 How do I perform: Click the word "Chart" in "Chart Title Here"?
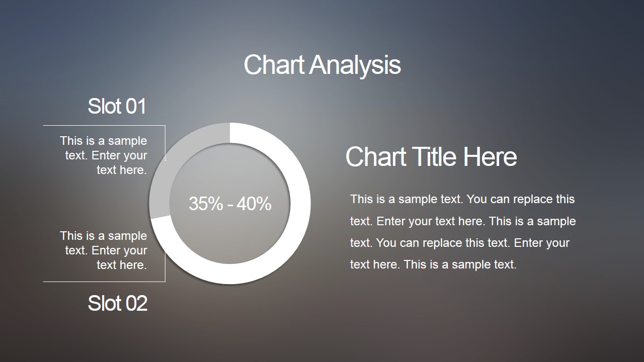(376, 157)
